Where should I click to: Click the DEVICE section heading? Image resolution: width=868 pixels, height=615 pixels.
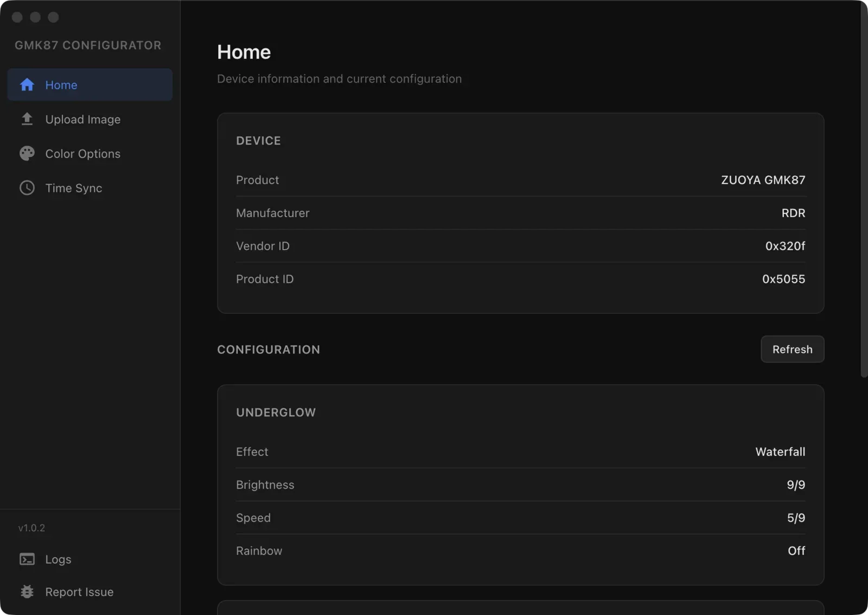pos(258,141)
